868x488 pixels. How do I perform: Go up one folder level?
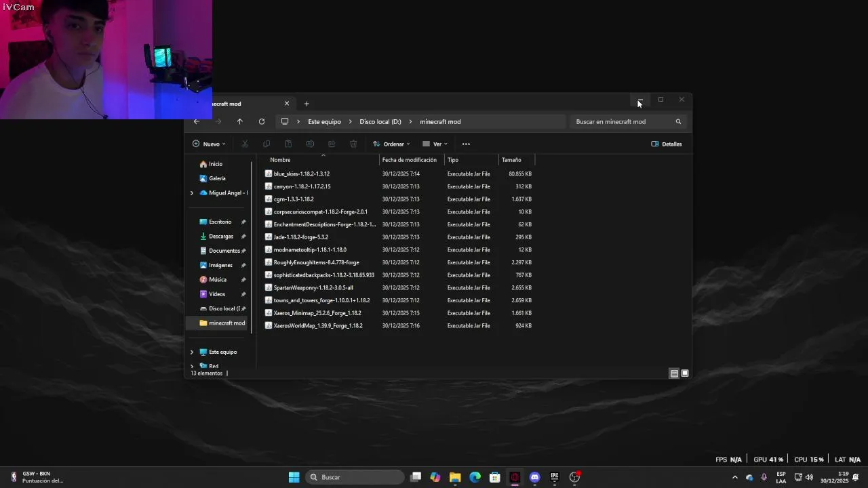[x=239, y=122]
